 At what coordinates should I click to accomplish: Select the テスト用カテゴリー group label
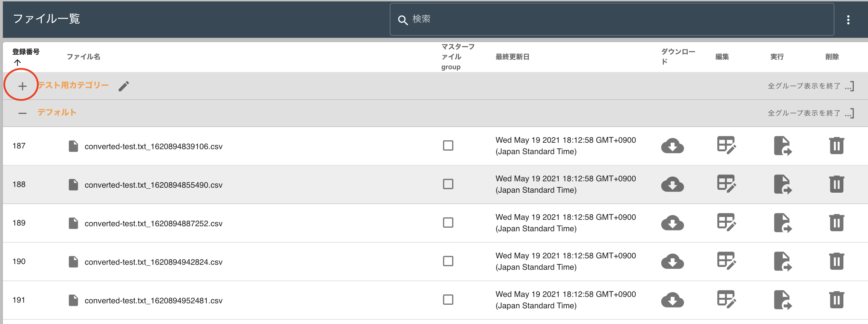point(73,85)
